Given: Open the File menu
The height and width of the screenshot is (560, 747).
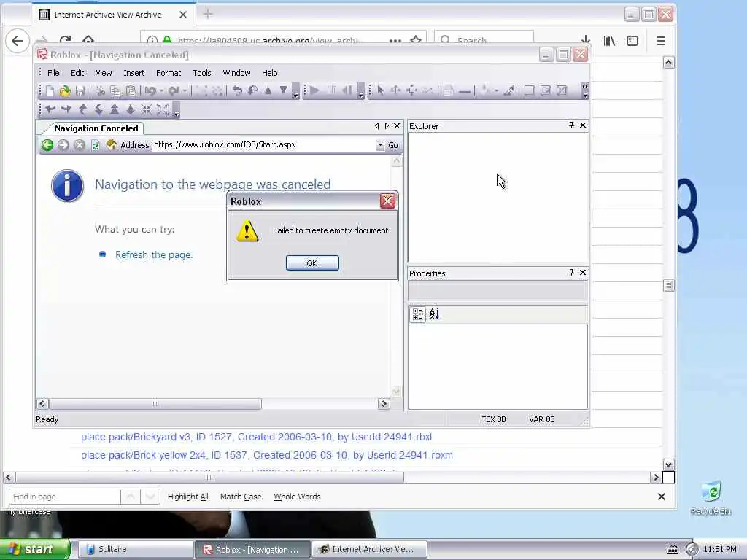Looking at the screenshot, I should (x=53, y=73).
